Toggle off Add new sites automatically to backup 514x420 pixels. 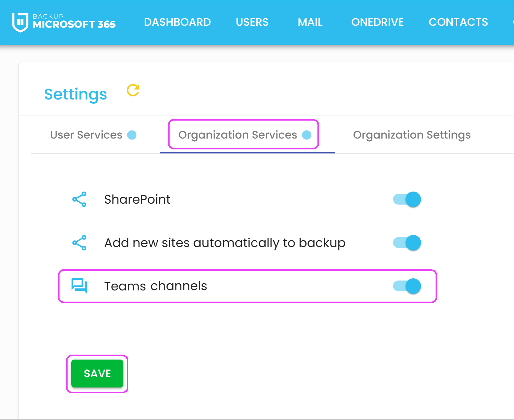[407, 243]
